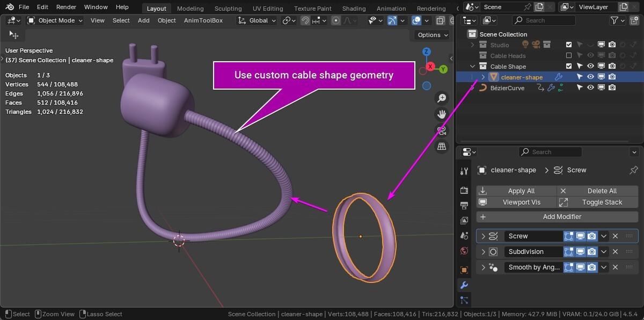Viewport: 644px width, 320px height.
Task: Open the Object Mode dropdown
Action: [55, 20]
